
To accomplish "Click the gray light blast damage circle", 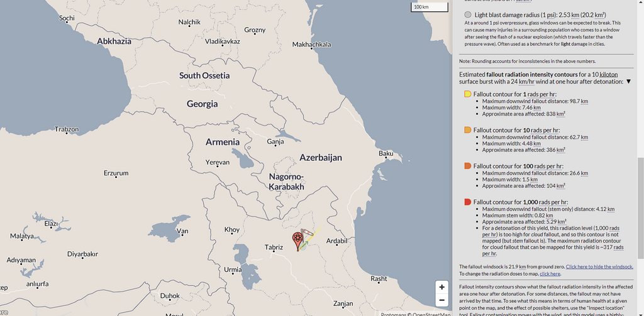I will click(468, 15).
